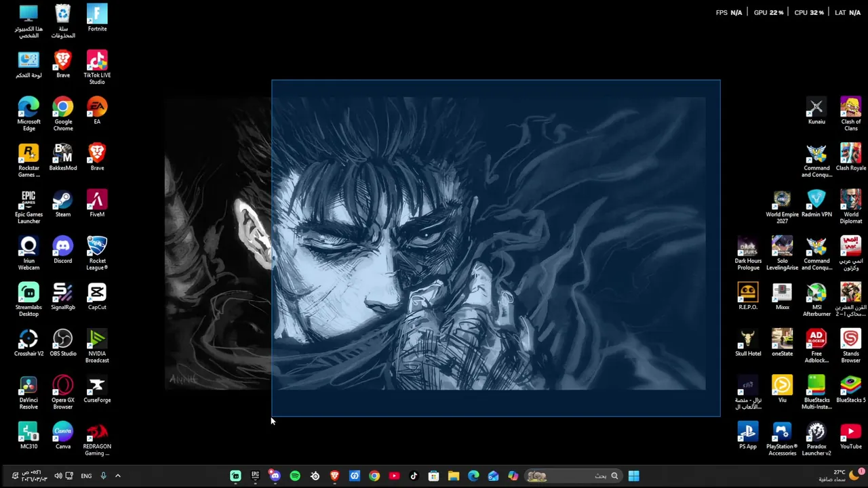Open the Free Adblocker desktop shortcut

pyautogui.click(x=816, y=346)
